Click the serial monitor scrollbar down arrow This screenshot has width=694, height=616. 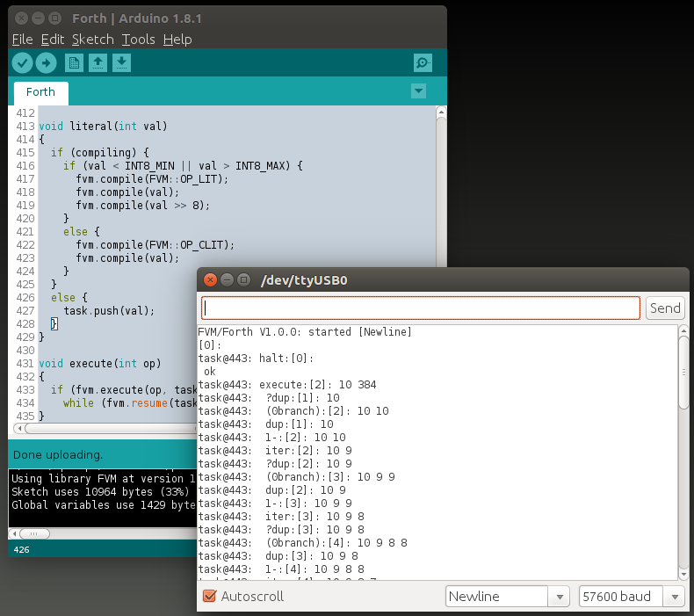click(x=683, y=575)
